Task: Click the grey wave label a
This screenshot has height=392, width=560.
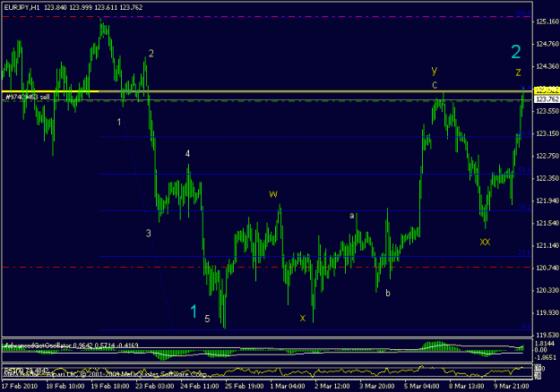Action: click(x=351, y=216)
